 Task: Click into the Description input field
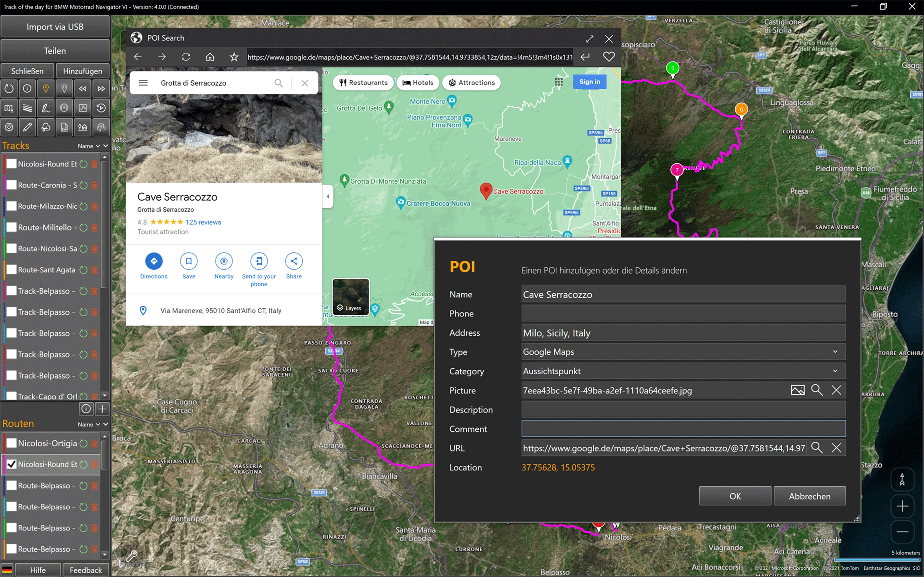coord(683,410)
